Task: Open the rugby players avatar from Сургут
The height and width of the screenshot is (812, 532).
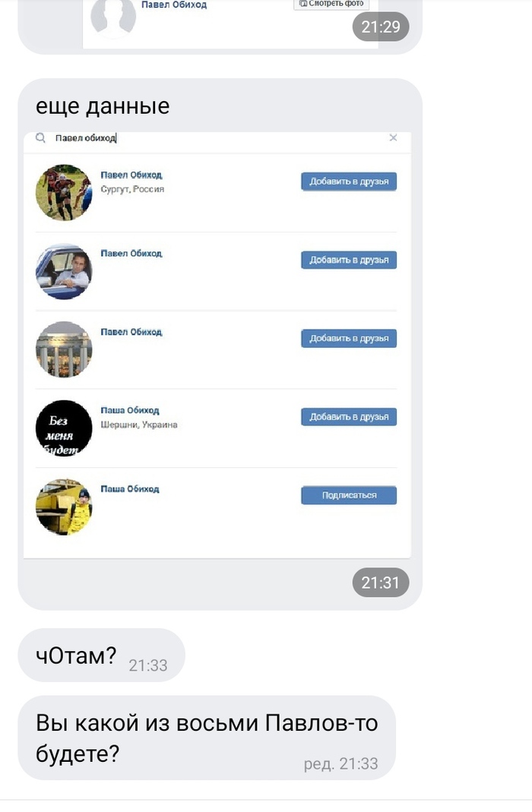Action: [x=64, y=193]
